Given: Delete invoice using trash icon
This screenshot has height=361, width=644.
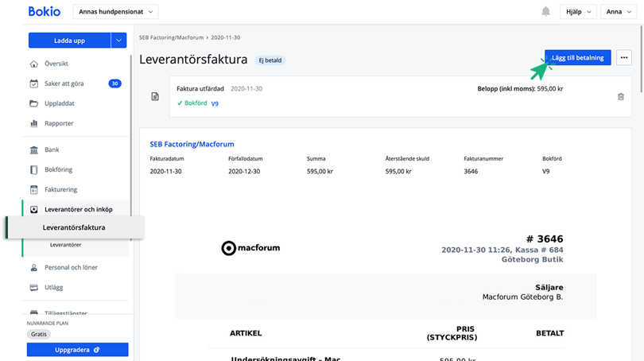Looking at the screenshot, I should pos(620,96).
